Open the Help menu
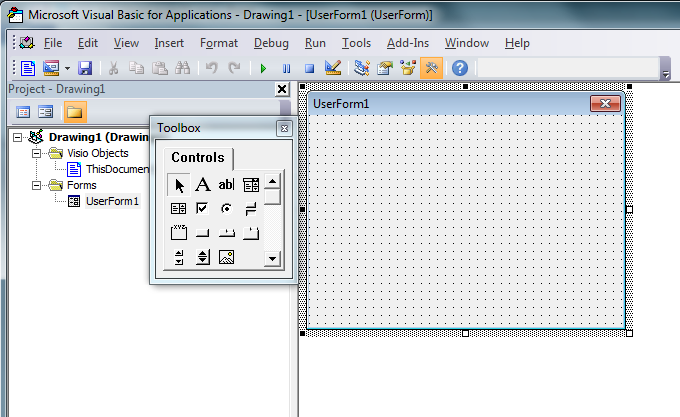 [517, 43]
